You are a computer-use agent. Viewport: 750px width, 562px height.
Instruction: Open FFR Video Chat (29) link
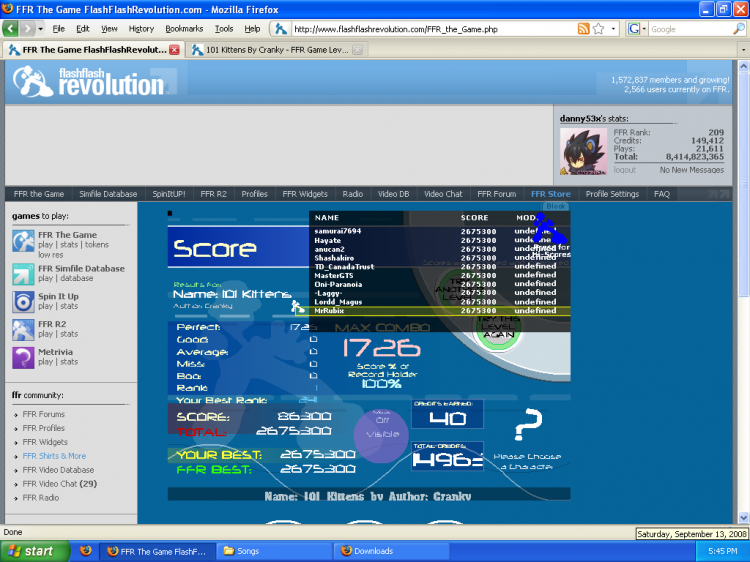60,484
